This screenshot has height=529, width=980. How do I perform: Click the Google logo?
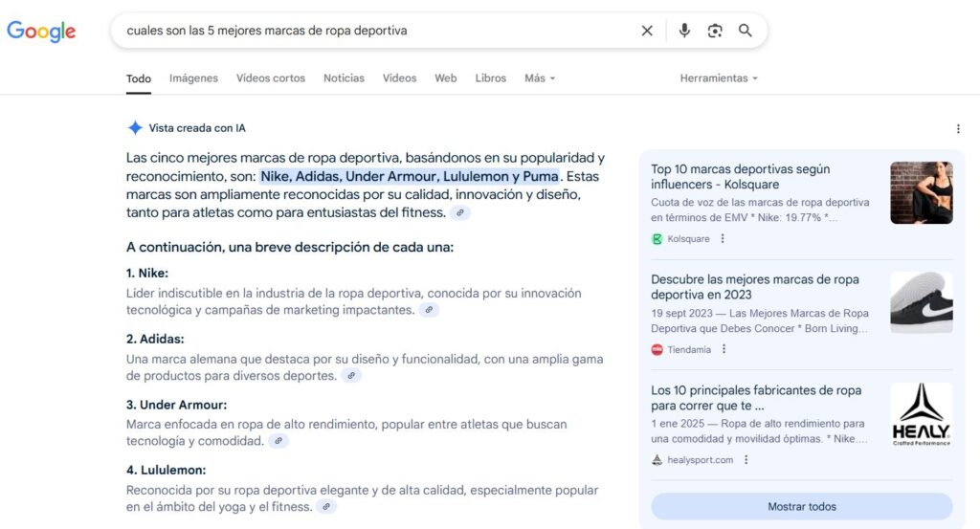(x=41, y=31)
